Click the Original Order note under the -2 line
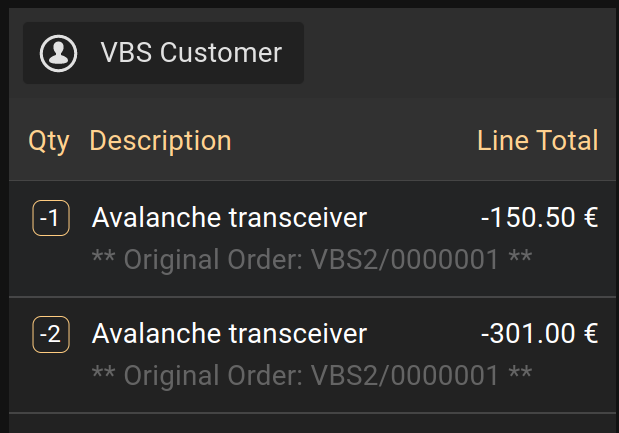The image size is (619, 433). click(x=311, y=376)
